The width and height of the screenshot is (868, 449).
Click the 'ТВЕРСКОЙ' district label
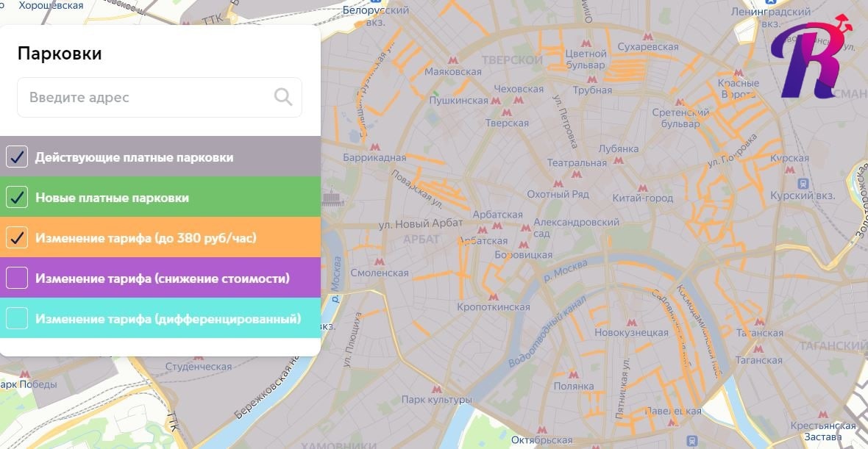512,60
